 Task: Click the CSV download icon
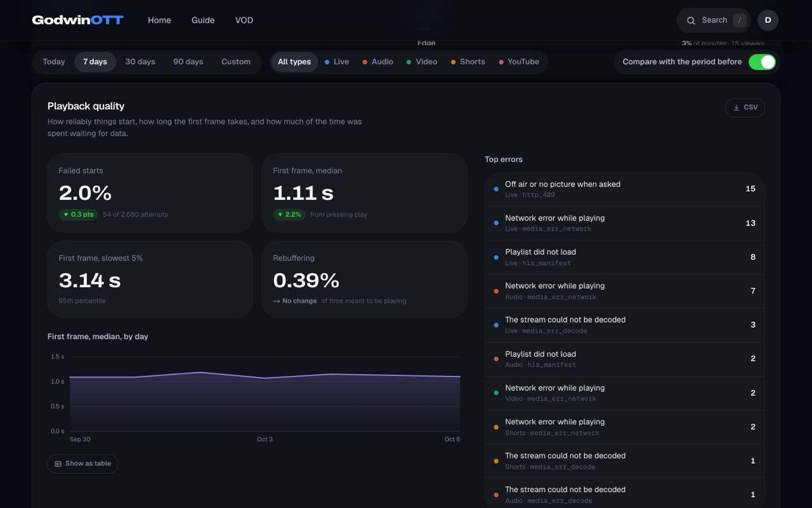tap(736, 108)
